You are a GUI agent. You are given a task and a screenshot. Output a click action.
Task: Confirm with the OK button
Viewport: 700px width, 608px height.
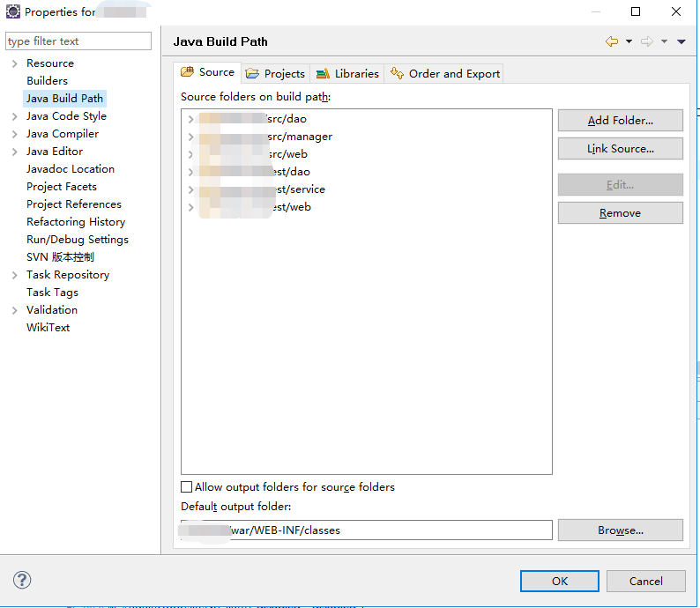tap(559, 581)
